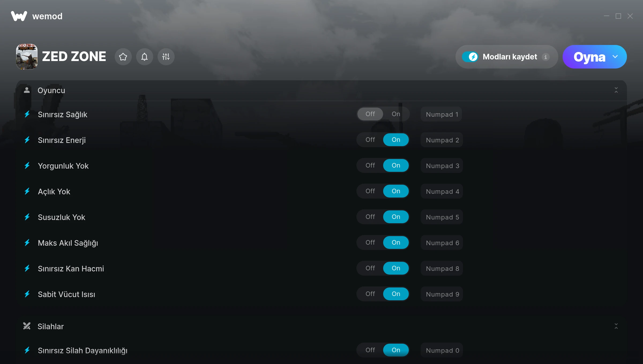Screen dimensions: 643x364
Task: Select the Susuzluk Yok mod label
Action: tap(61, 217)
